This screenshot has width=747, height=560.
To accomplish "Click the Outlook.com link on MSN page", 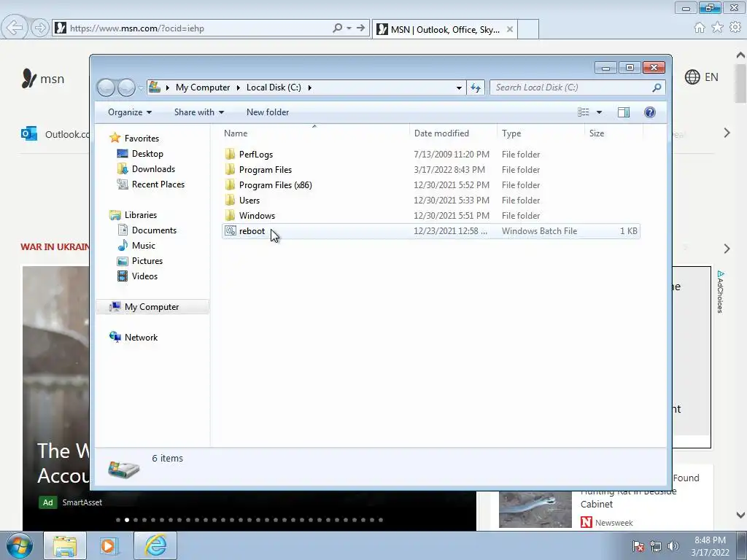I will 55,134.
